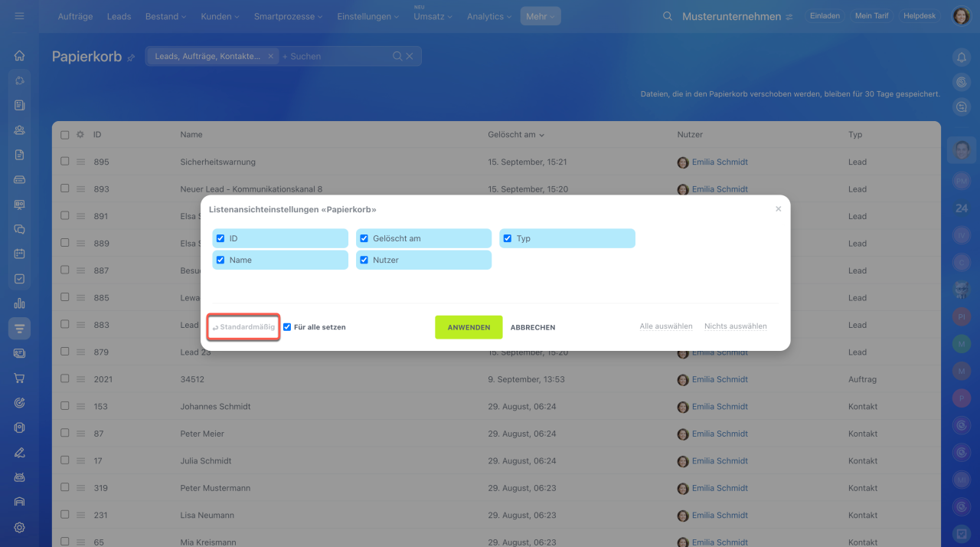Toggle the hamburger menu icon

pos(19,16)
